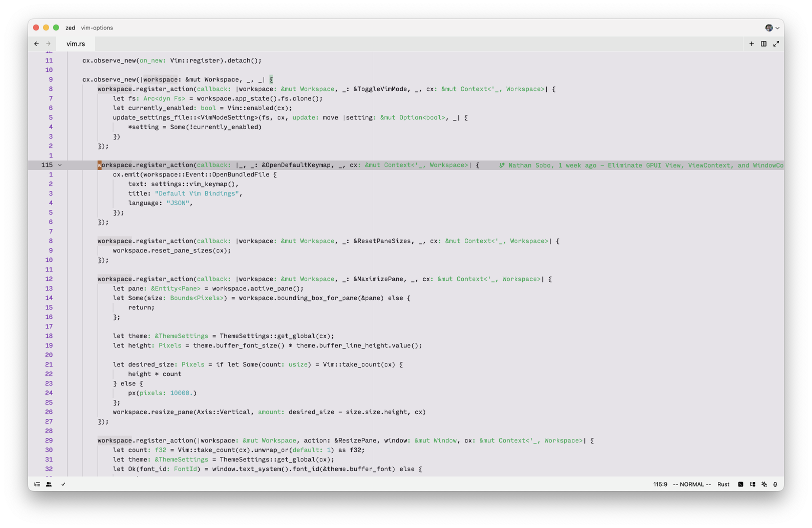The image size is (812, 528).
Task: Select Rust language in status bar
Action: (x=723, y=484)
